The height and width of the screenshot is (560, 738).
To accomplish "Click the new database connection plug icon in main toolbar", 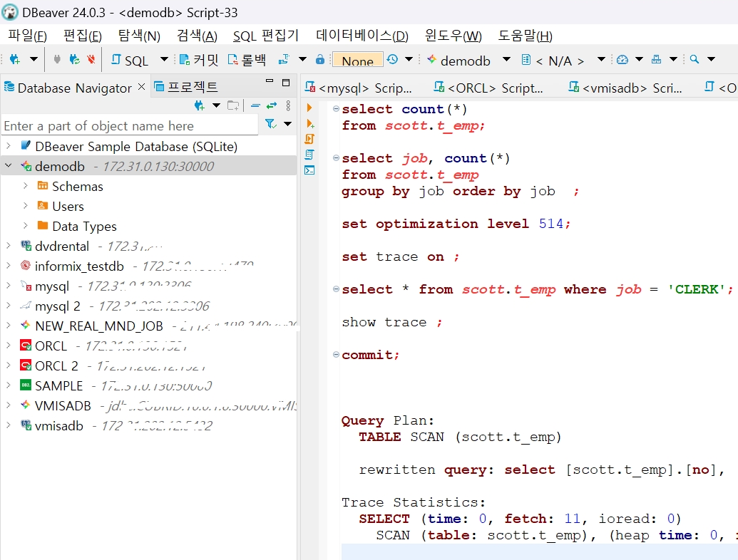I will coord(14,59).
